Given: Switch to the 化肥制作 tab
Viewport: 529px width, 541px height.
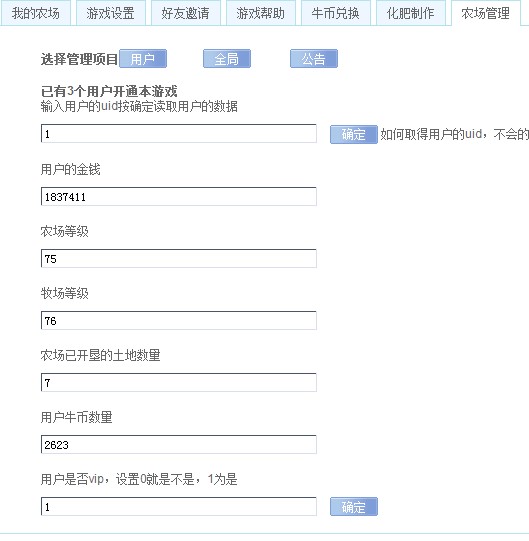Looking at the screenshot, I should click(411, 13).
